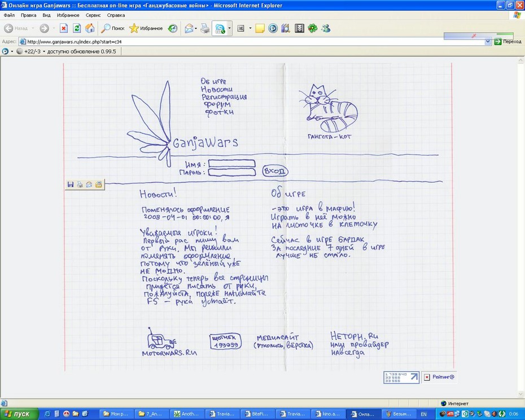The width and height of the screenshot is (525, 420).
Task: Click the EN language indicator
Action: 423,414
